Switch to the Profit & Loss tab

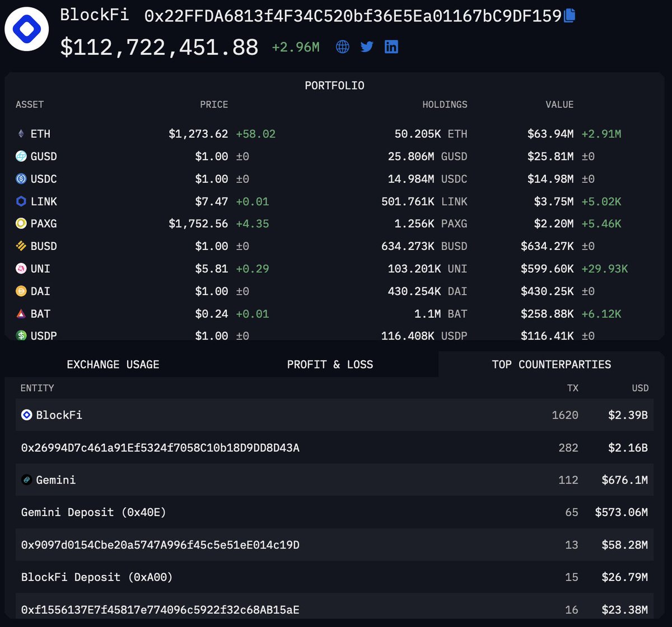coord(330,364)
